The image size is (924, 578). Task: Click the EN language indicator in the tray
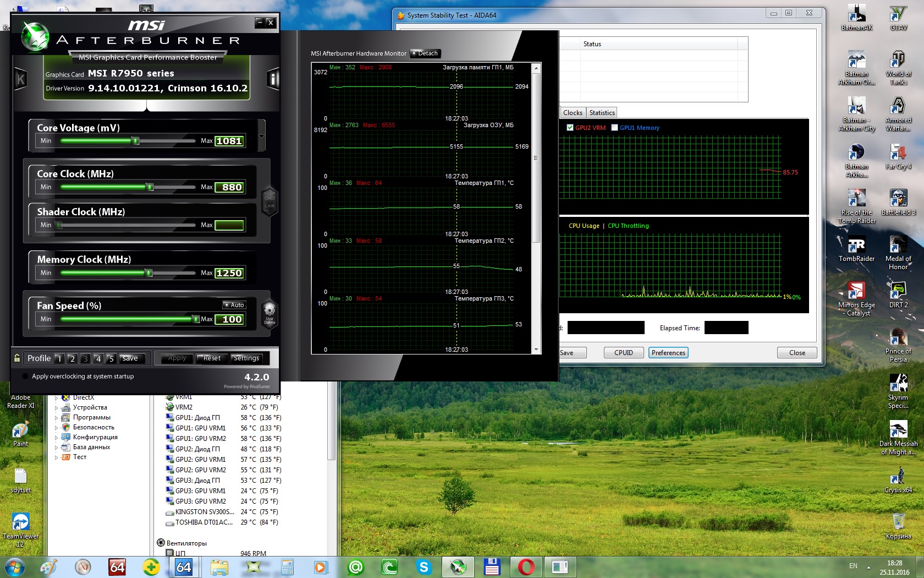(x=853, y=566)
